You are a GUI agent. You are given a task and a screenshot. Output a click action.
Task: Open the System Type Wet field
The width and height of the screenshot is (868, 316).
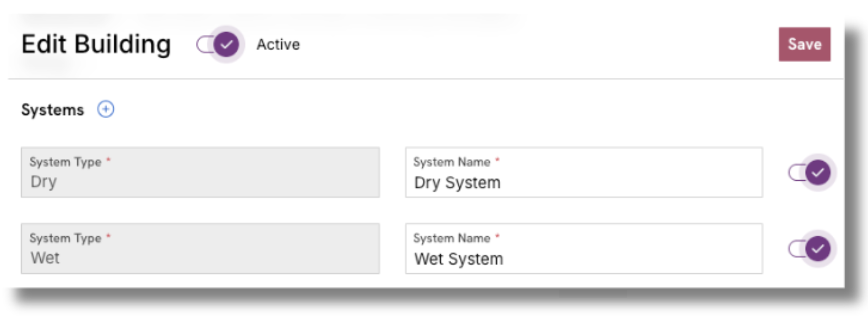[x=200, y=248]
